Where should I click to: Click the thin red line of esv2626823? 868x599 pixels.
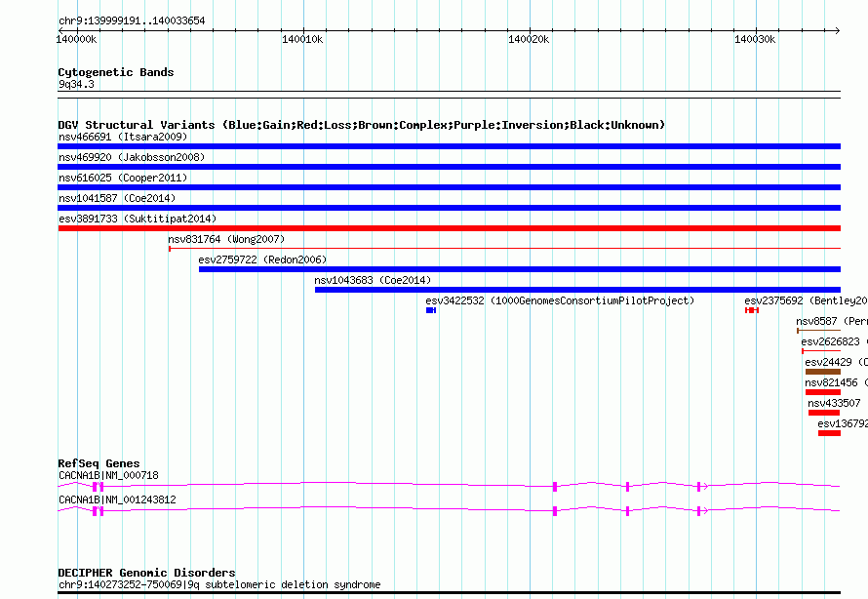pos(821,351)
